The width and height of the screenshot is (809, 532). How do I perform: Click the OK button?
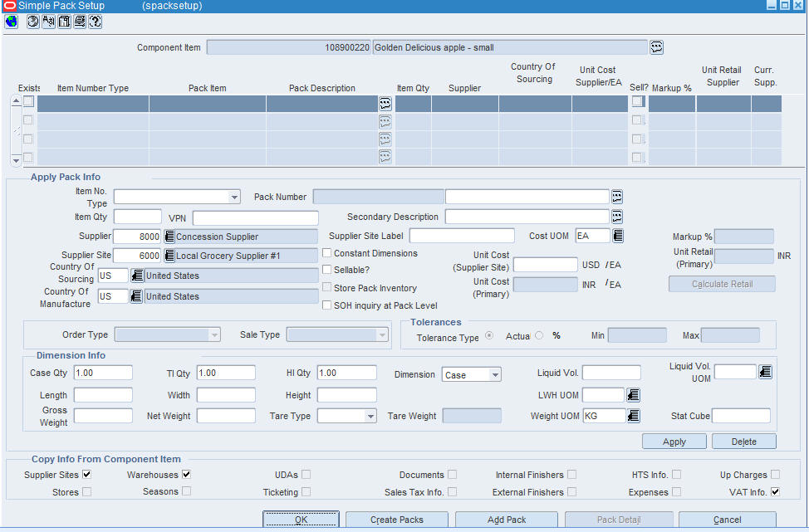point(301,520)
